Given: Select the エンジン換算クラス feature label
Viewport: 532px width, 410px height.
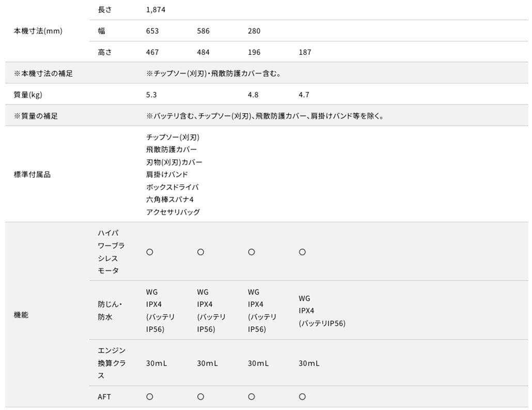Looking at the screenshot, I should click(x=112, y=363).
